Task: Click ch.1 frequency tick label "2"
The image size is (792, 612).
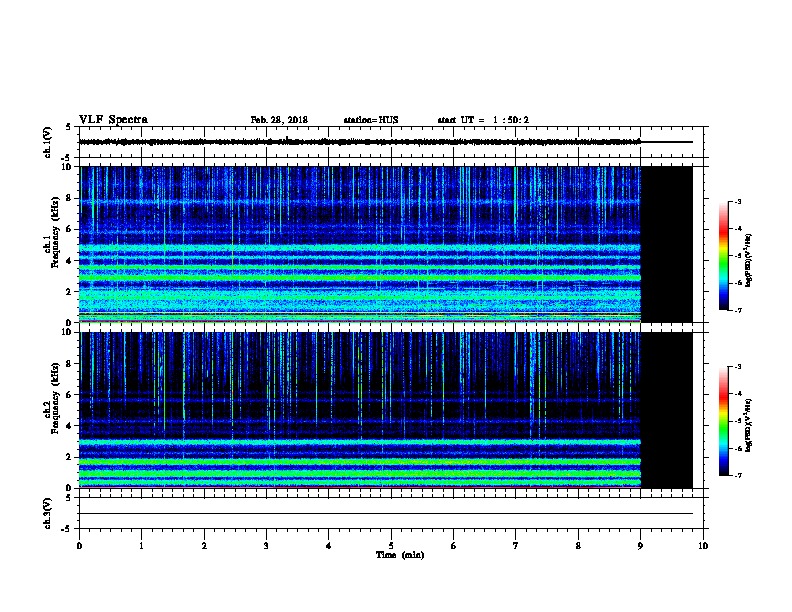Action: (71, 291)
